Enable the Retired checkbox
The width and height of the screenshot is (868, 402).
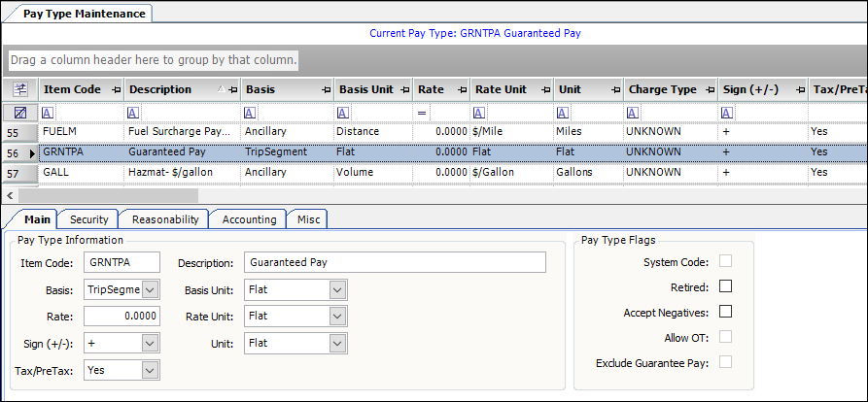[724, 286]
